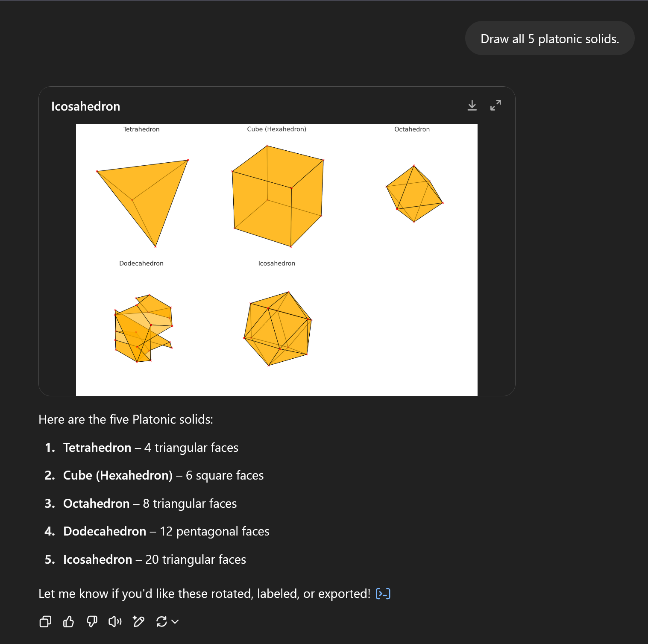Download the Icosahedron image
The height and width of the screenshot is (644, 648).
472,105
